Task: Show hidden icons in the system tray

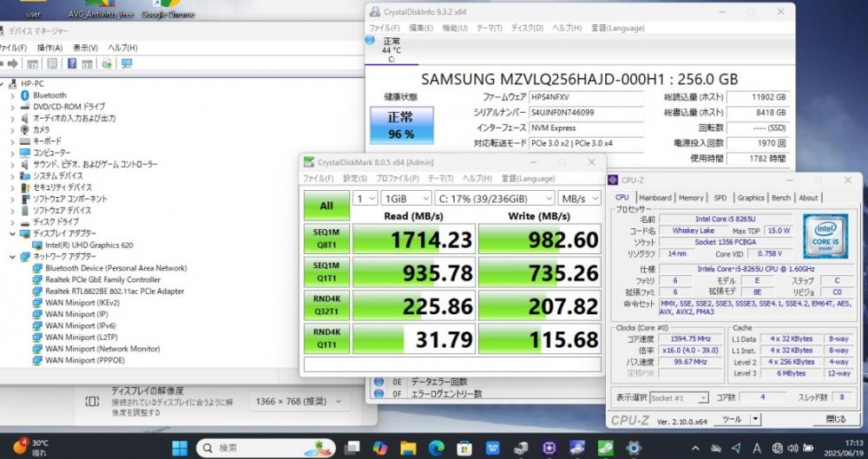Action: pyautogui.click(x=696, y=448)
